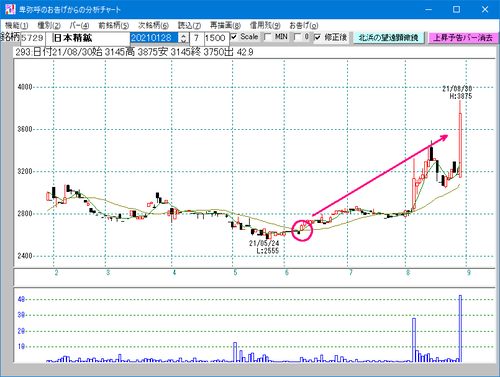This screenshot has height=377, width=500.
Task: Click month 6 on the time axis
Action: click(x=287, y=273)
